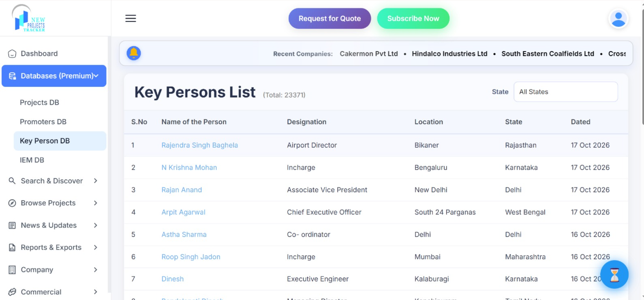Click the Subscribe Now button
The image size is (644, 300).
(x=413, y=19)
